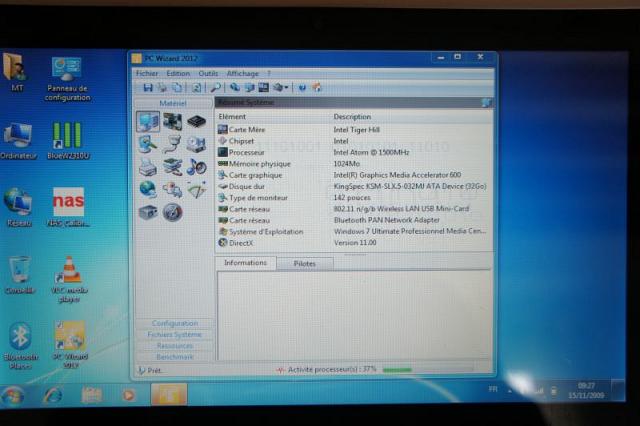The width and height of the screenshot is (640, 426).
Task: Open the Windows Start button
Action: 13,396
